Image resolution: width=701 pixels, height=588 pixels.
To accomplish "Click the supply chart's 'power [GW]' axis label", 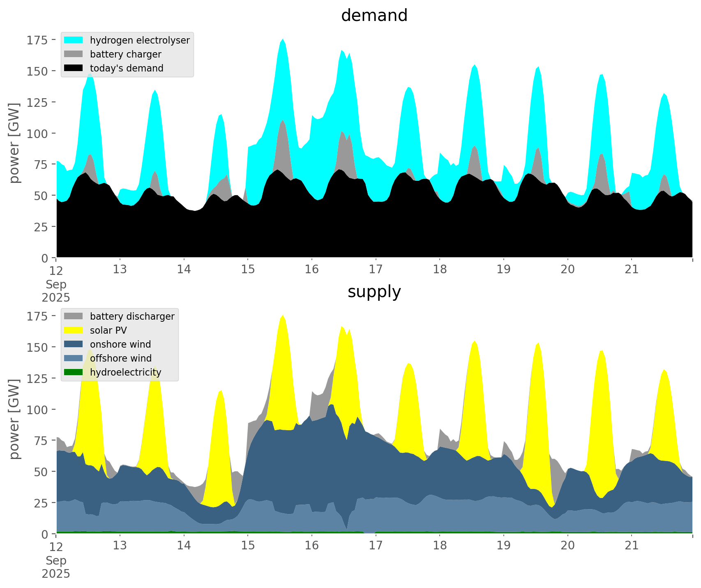I will 14,419.
